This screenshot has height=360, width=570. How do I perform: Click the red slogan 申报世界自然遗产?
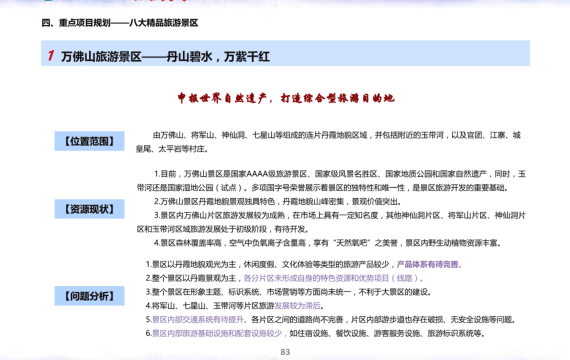[222, 98]
